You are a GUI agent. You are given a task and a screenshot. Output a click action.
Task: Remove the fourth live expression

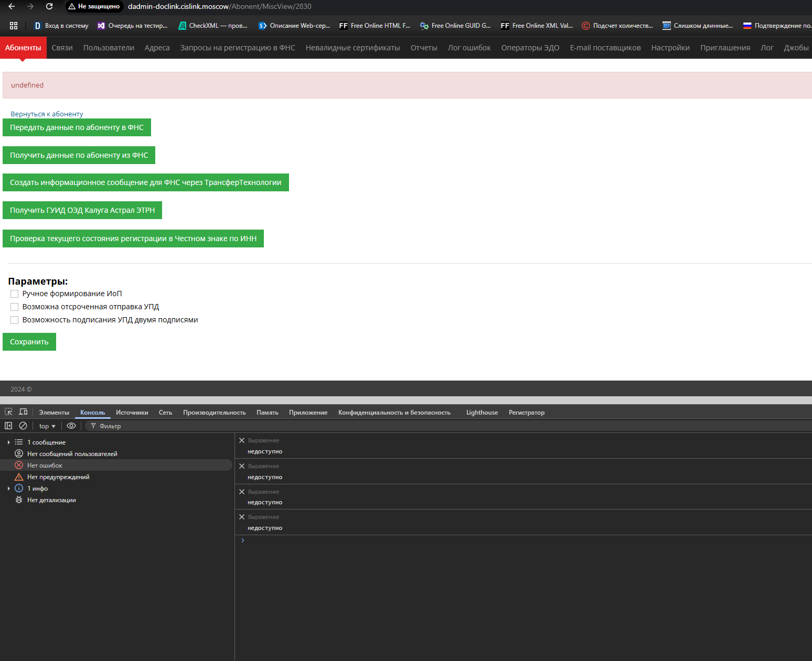pos(242,517)
